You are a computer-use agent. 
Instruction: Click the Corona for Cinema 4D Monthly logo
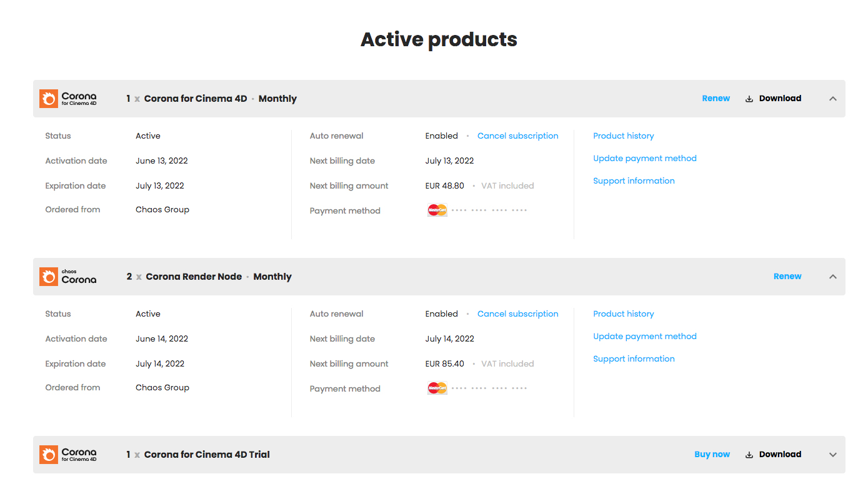[68, 99]
